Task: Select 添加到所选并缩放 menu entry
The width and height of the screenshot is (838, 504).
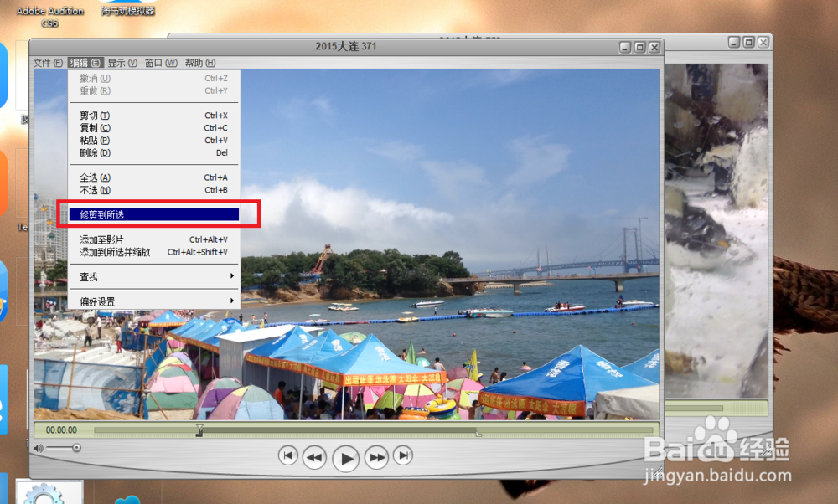Action: coord(154,252)
